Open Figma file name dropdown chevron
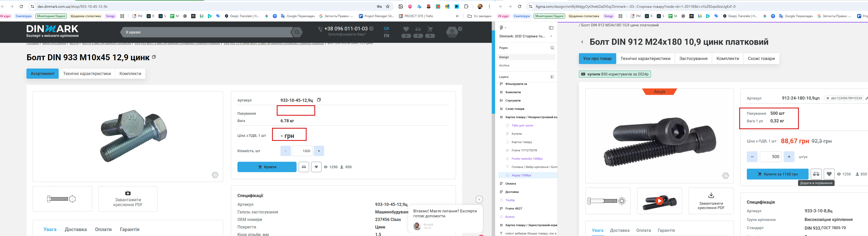This screenshot has height=236, width=868. (551, 36)
